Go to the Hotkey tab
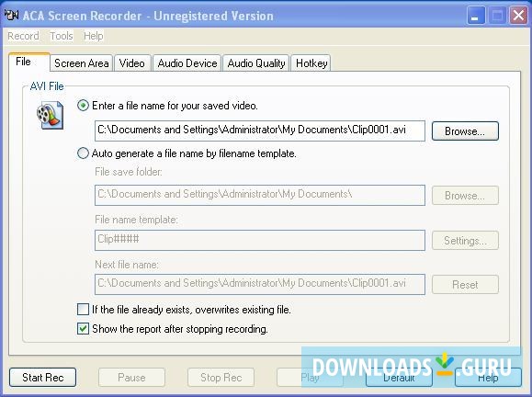 point(311,63)
